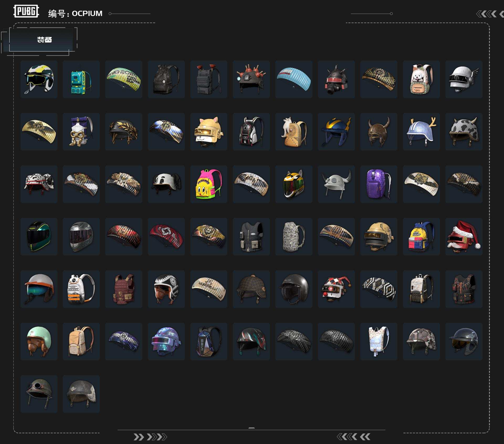Choose the brown checkered helmet

point(251,289)
